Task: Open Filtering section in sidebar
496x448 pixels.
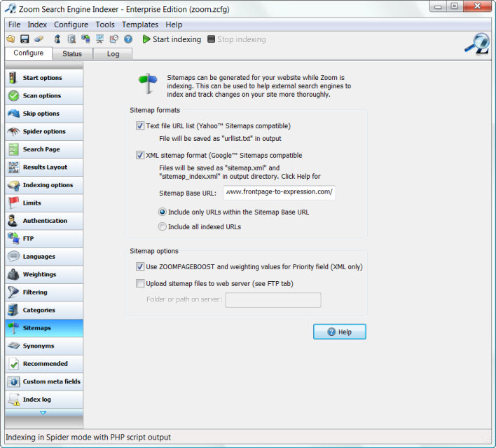Action: coord(44,292)
